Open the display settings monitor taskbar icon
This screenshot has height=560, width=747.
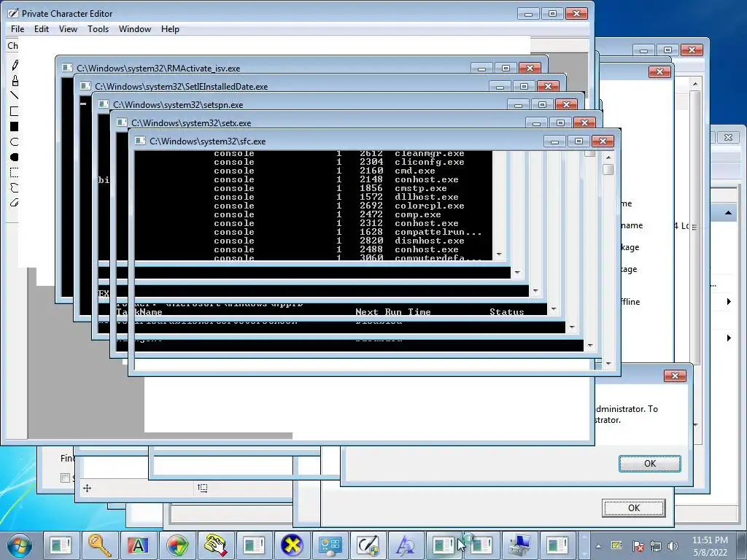(330, 545)
